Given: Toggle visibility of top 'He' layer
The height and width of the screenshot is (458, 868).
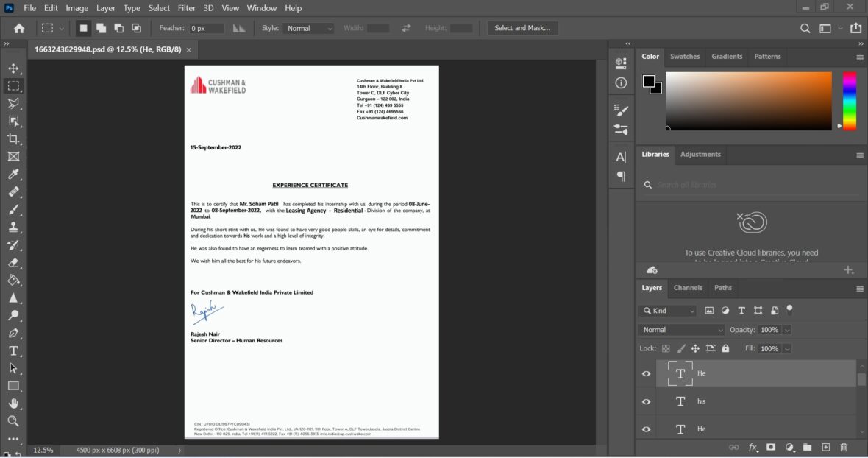Looking at the screenshot, I should click(645, 373).
